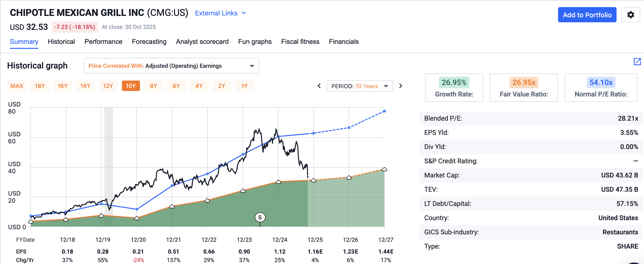
Task: Click the CHIPOTLE MEXICAN GRILL INC title
Action: 77,13
